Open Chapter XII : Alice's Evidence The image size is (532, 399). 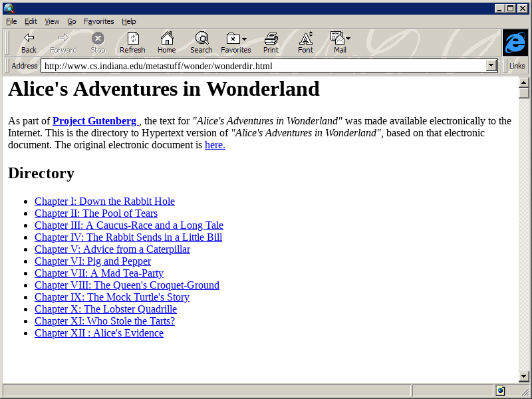(x=99, y=333)
